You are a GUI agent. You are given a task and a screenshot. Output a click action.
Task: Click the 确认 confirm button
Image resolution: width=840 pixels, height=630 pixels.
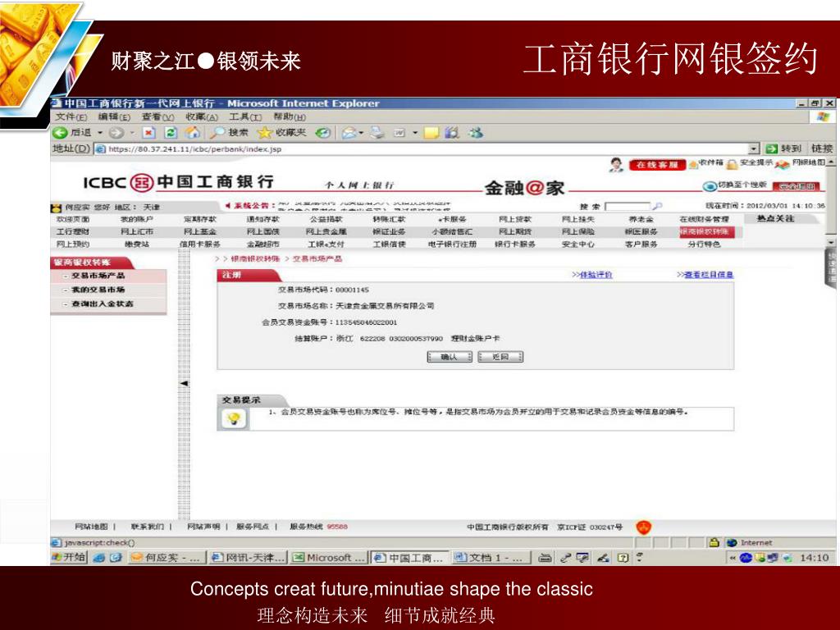pos(450,357)
